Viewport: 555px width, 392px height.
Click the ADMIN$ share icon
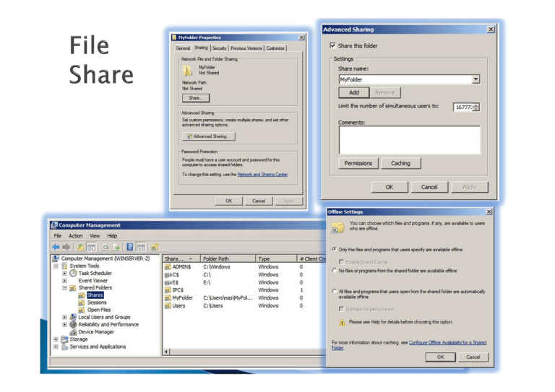point(167,266)
